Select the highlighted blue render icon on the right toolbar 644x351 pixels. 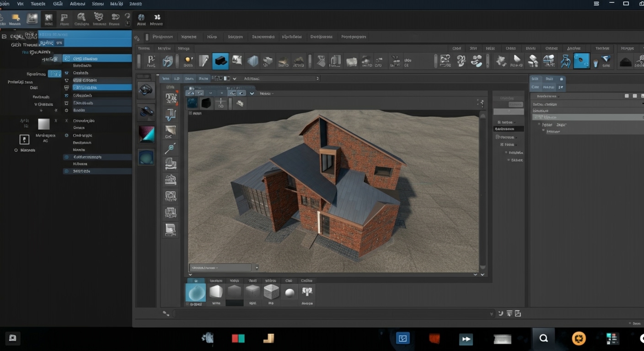click(581, 60)
